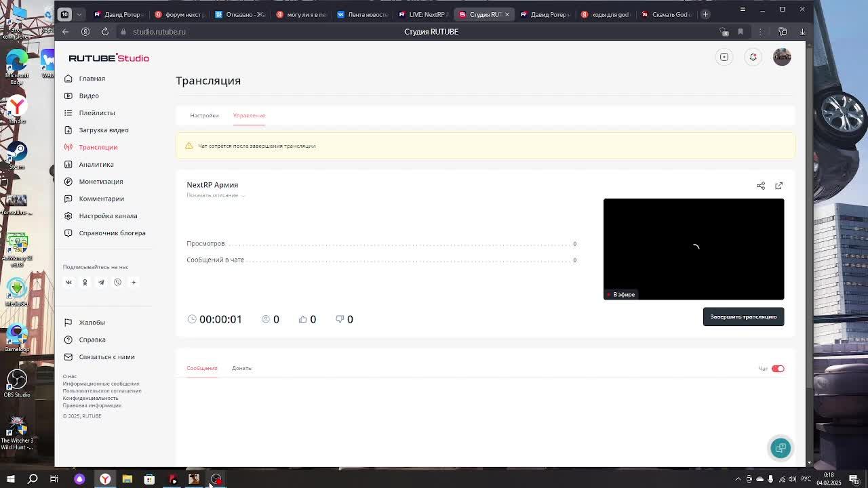Open the user profile avatar menu
Image resolution: width=868 pixels, height=488 pixels.
click(x=782, y=57)
